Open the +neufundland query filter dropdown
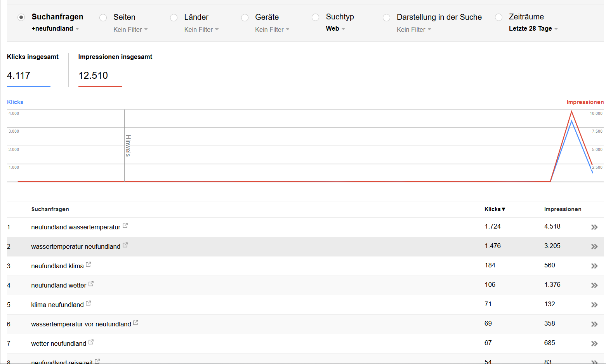Image resolution: width=606 pixels, height=364 pixels. (55, 29)
